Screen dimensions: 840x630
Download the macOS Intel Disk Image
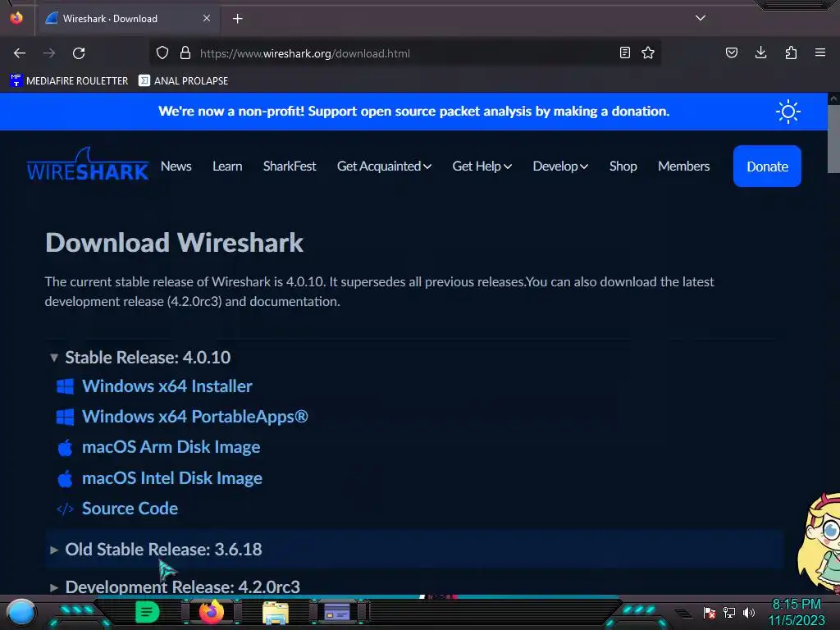172,478
